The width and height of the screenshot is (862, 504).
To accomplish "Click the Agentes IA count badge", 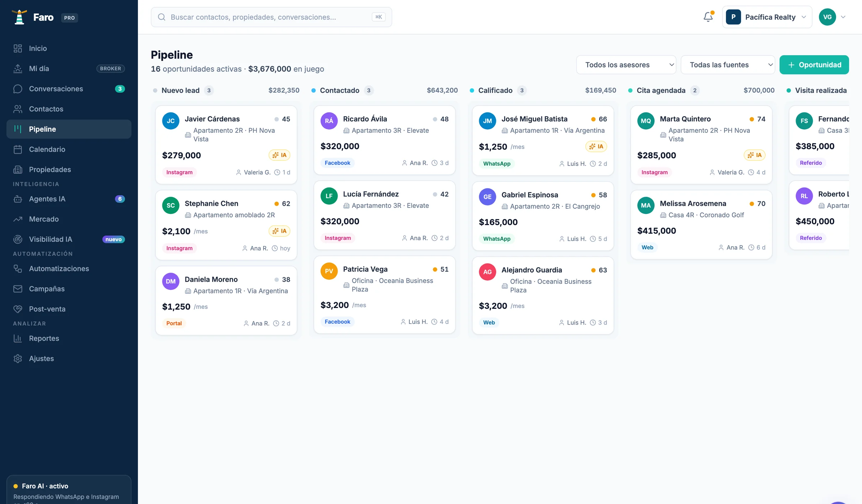I will click(120, 199).
